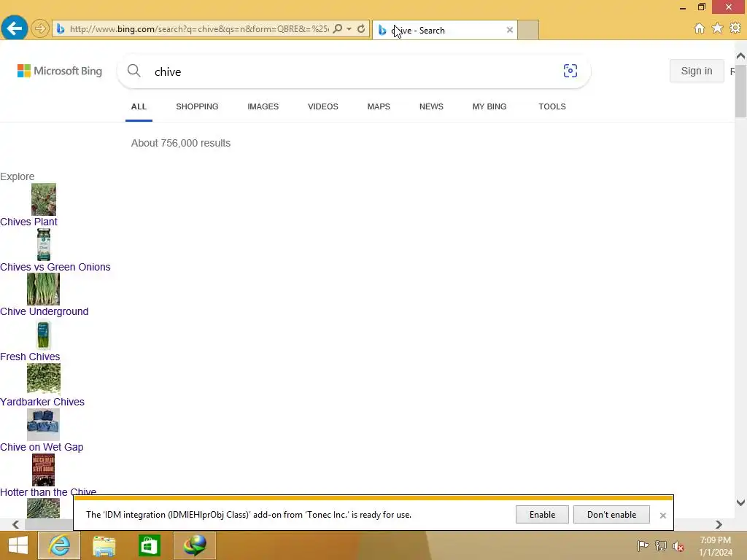Screen dimensions: 747x560
Task: Click the vertical scrollbar up arrow
Action: click(740, 56)
